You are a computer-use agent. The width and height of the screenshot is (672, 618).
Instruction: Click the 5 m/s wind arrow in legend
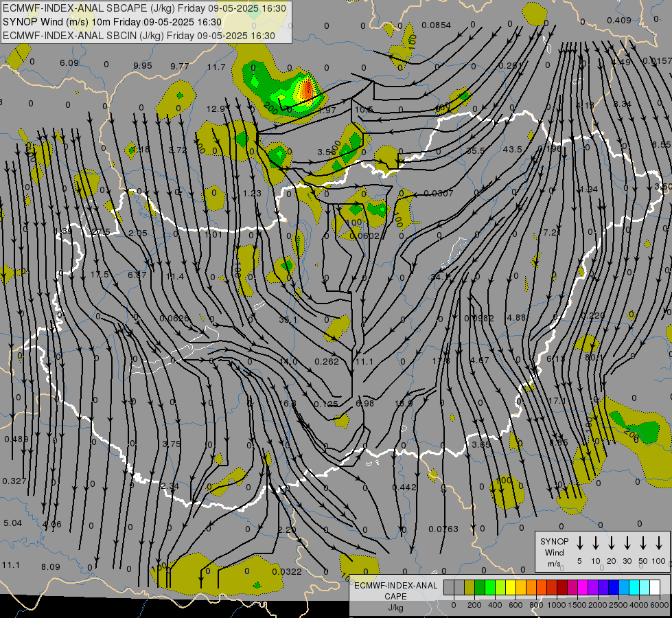[579, 543]
